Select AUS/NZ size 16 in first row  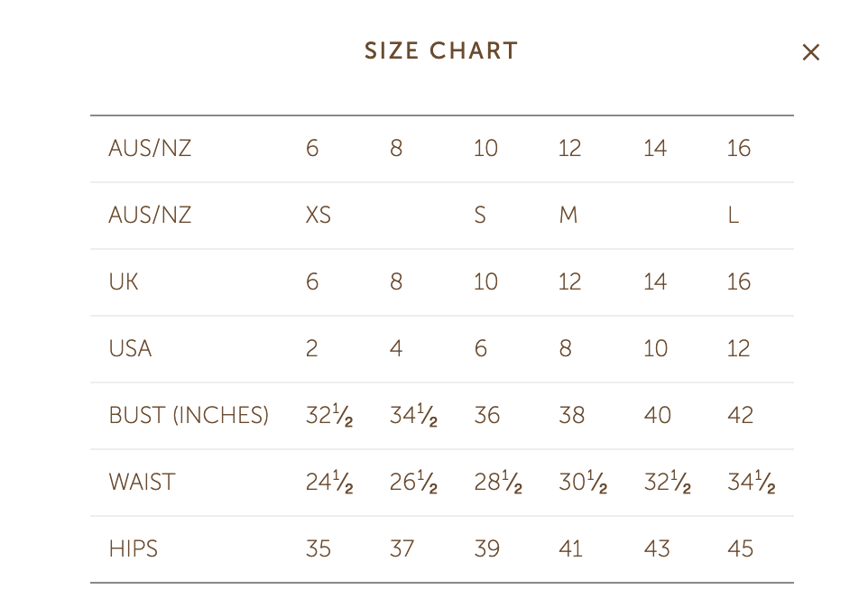(x=738, y=148)
